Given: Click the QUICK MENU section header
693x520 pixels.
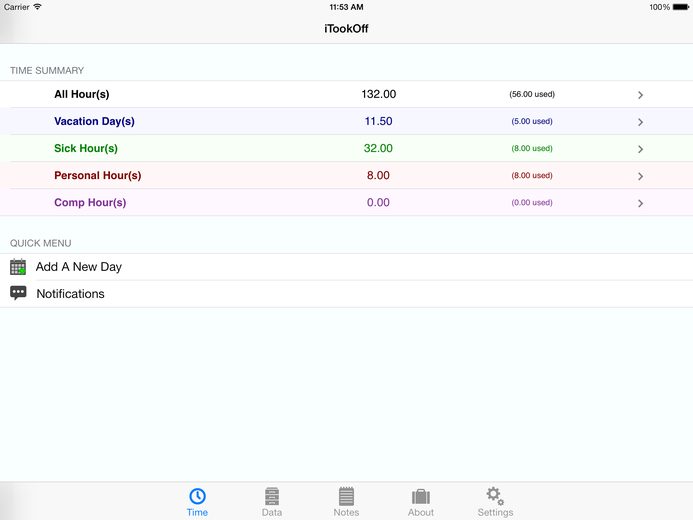Looking at the screenshot, I should [41, 243].
